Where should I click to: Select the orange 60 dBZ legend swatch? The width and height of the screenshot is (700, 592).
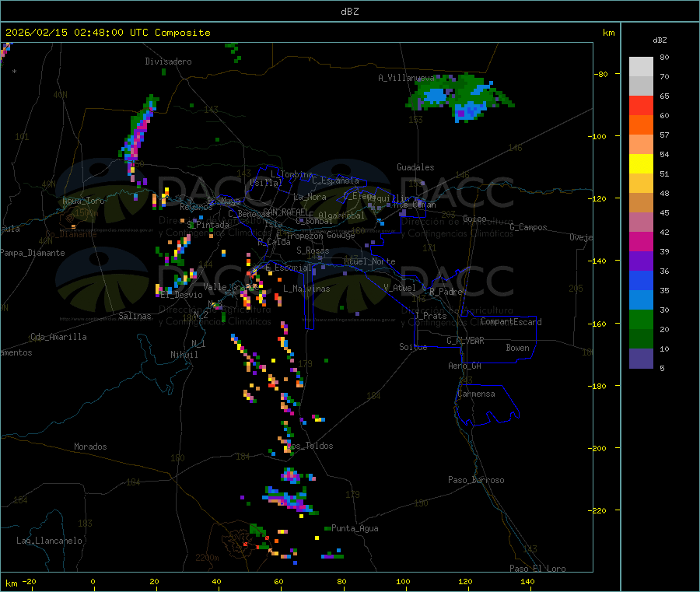click(x=641, y=124)
